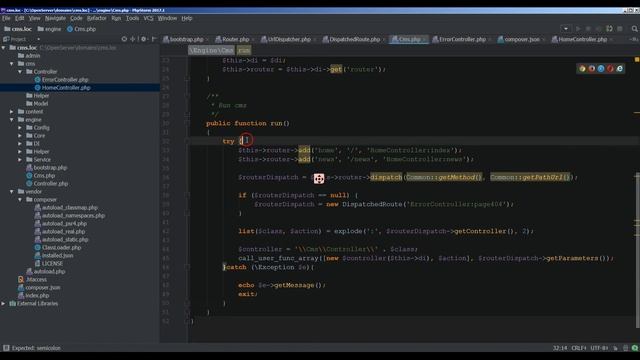Click engine breadcrumb in navigation bar
Screen dimensions: 640x360
[x=49, y=29]
